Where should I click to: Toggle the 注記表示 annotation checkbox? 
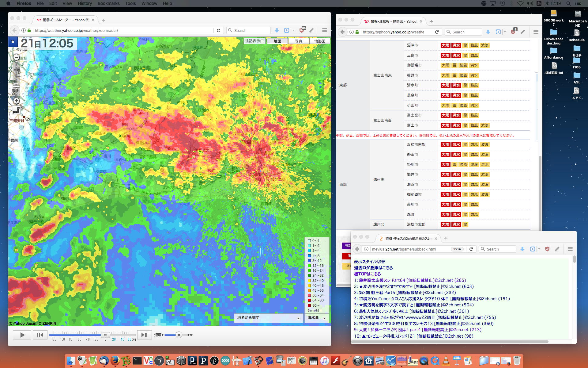pos(262,41)
